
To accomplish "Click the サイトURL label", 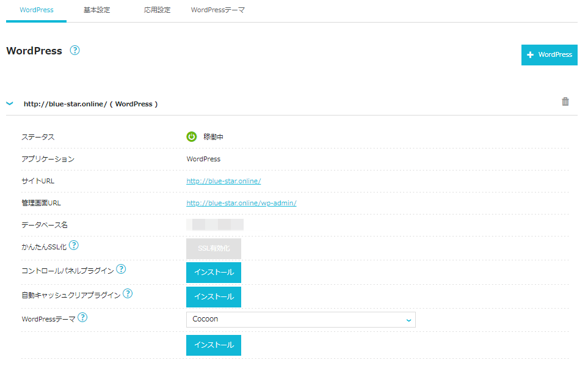I will (x=38, y=181).
